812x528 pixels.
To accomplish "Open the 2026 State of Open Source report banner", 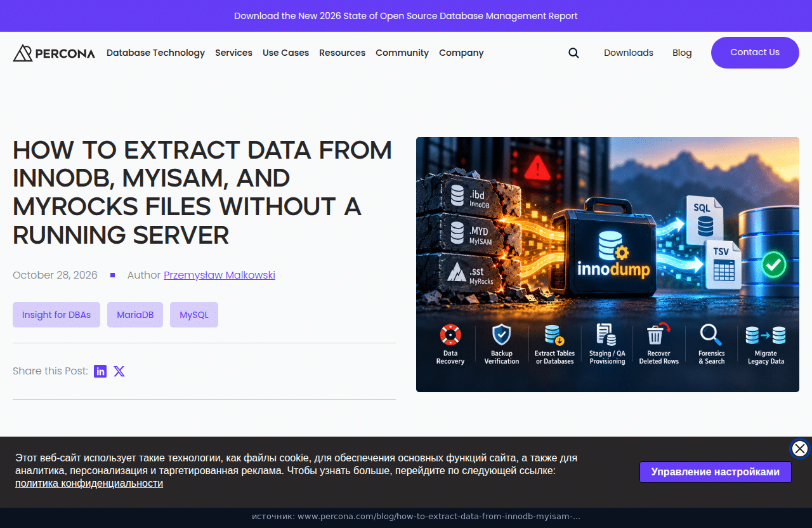I will pyautogui.click(x=406, y=16).
